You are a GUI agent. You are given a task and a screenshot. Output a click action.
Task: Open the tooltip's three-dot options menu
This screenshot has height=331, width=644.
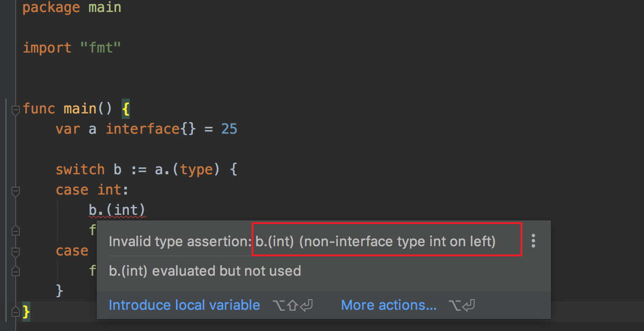[x=533, y=241]
